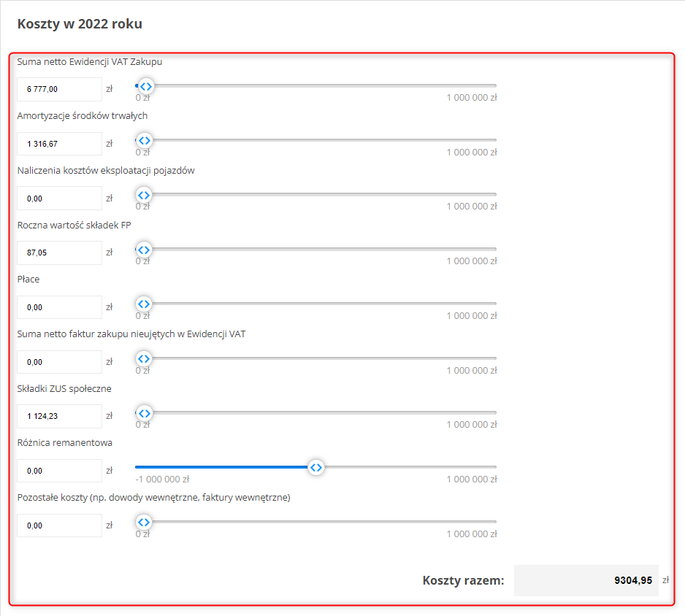The height and width of the screenshot is (616, 685).
Task: Click the Suma netto Ewidencji VAT Zakupu slider handle
Action: click(146, 86)
